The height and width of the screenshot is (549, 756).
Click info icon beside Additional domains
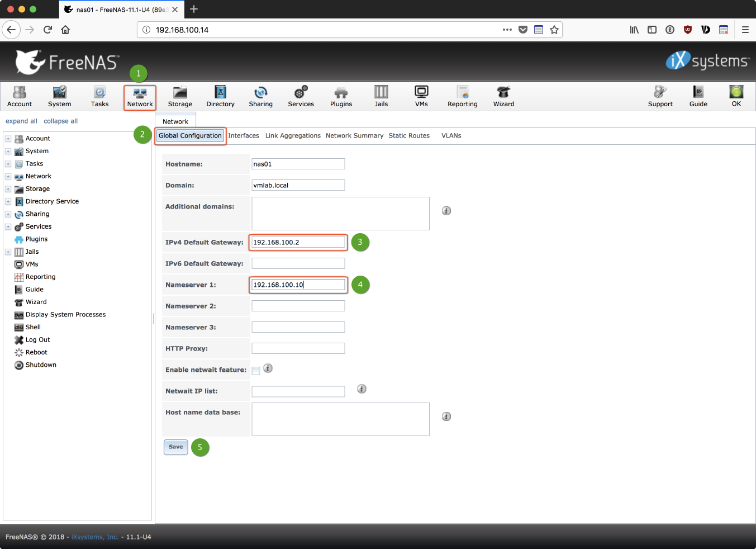pos(446,211)
